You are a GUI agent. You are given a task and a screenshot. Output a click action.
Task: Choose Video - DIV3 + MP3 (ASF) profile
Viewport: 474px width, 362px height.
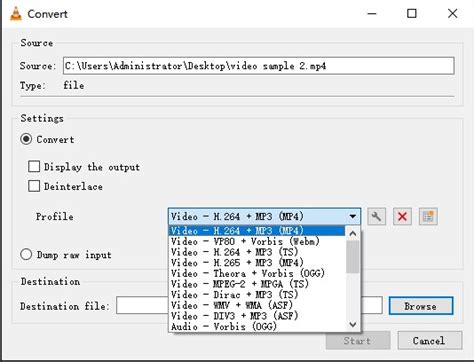(x=257, y=316)
